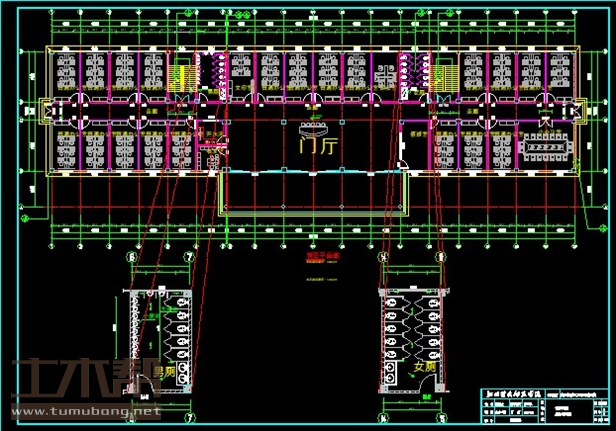
Task: Select axis bubble 7 above the men's restroom detail
Action: (x=189, y=255)
